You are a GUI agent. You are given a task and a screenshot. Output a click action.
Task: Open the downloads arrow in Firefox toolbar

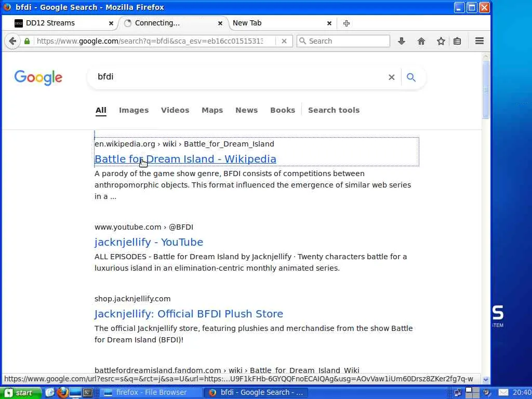[x=402, y=41]
